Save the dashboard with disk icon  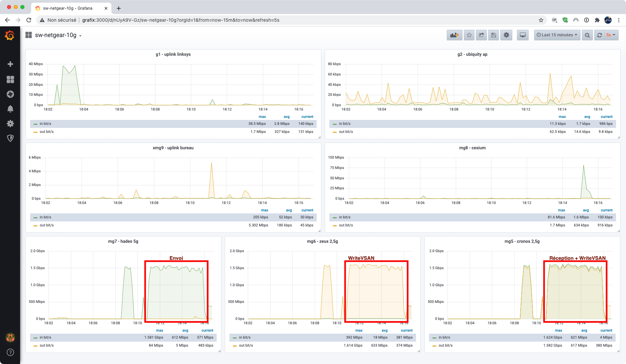[x=494, y=35]
